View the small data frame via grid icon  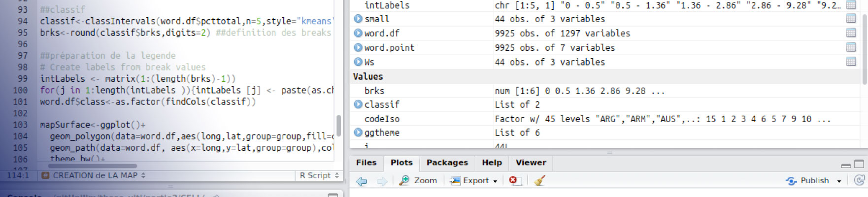[851, 19]
